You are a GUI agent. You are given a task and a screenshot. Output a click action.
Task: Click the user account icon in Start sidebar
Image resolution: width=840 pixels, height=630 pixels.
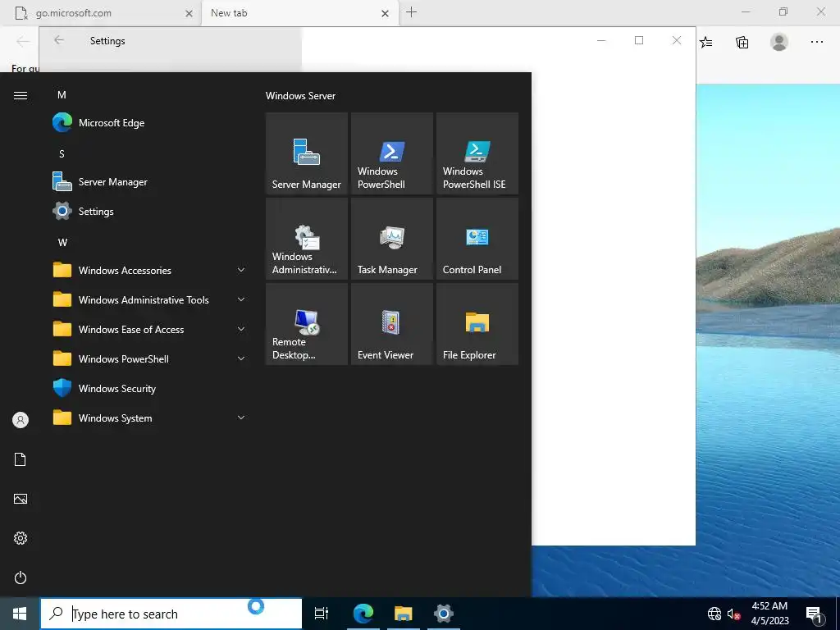pyautogui.click(x=21, y=420)
